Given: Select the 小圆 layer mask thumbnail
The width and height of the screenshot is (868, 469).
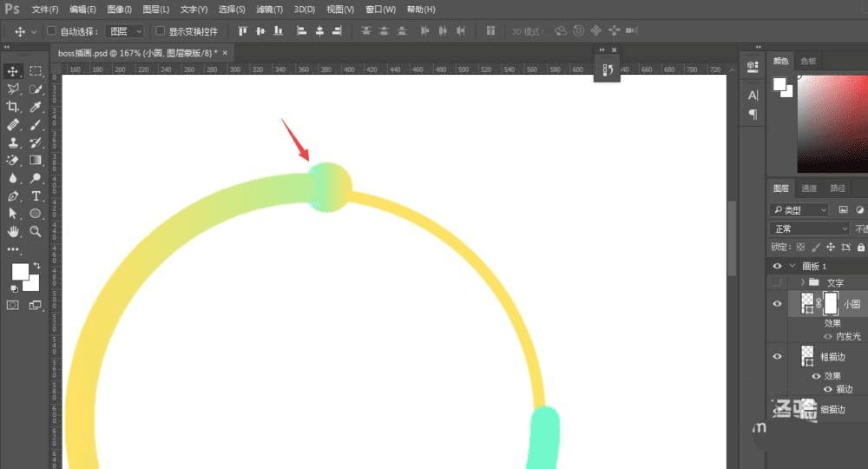Looking at the screenshot, I should (x=831, y=304).
